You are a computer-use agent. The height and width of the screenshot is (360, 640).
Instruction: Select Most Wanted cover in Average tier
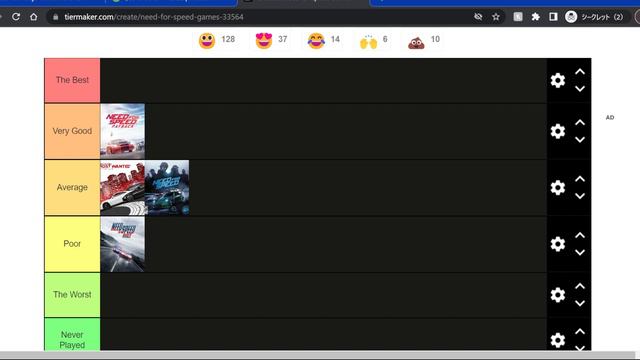122,187
